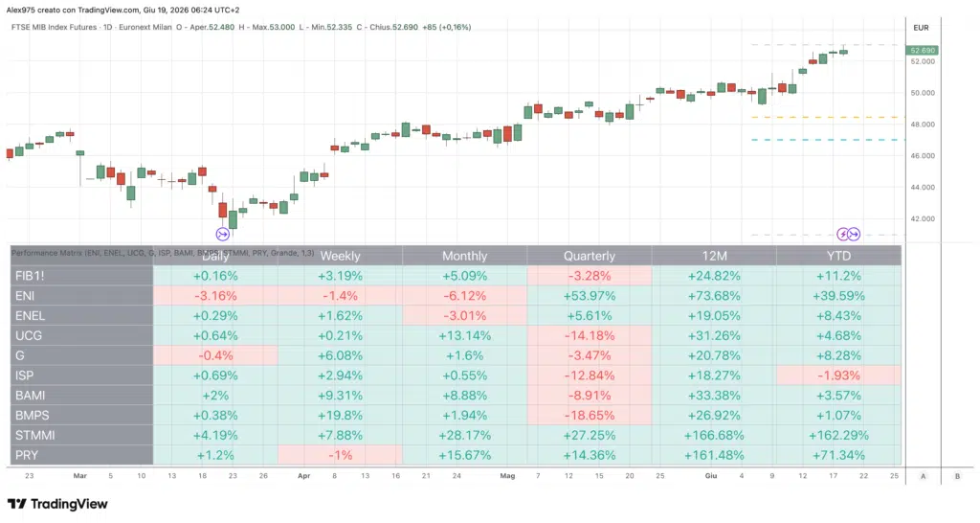The width and height of the screenshot is (980, 523).
Task: Click the Giu label on the time axis
Action: point(711,476)
